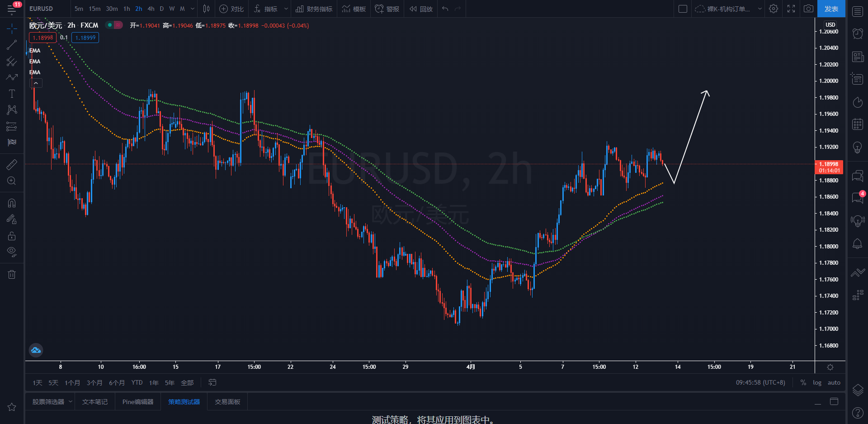868x424 pixels.
Task: Click the blue 发表 publish button
Action: tap(831, 9)
